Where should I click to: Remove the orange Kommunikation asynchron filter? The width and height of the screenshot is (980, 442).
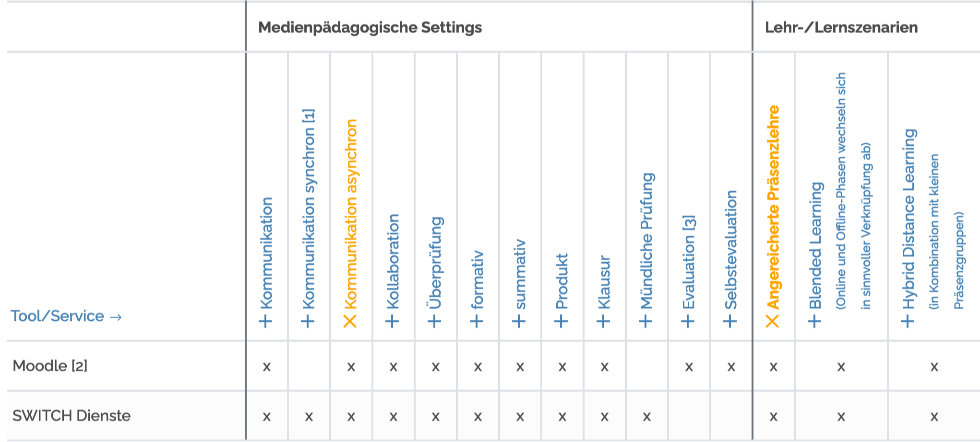350,321
